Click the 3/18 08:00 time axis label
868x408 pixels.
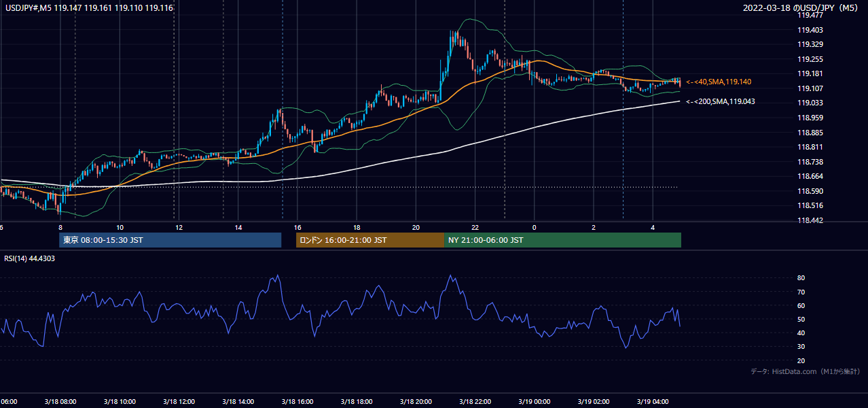pyautogui.click(x=60, y=401)
